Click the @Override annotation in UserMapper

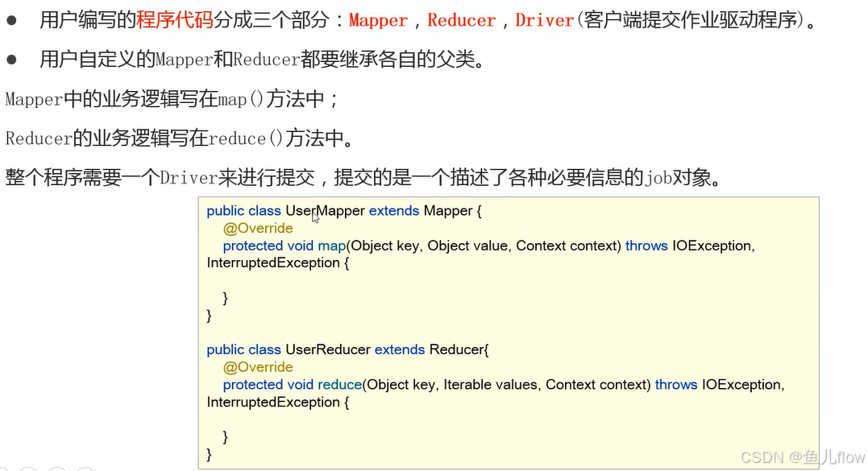tap(257, 228)
